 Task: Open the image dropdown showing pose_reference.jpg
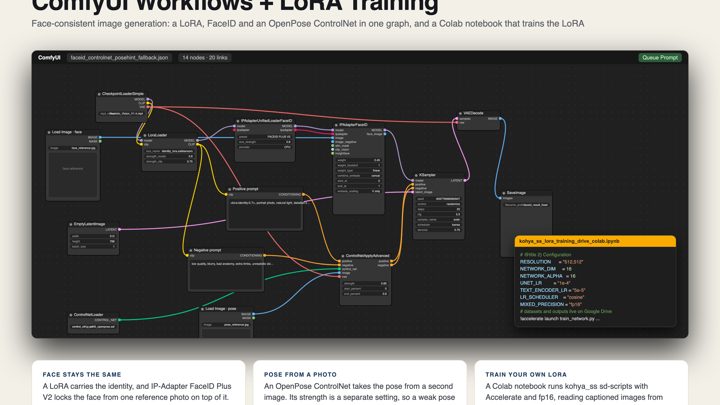(x=226, y=325)
